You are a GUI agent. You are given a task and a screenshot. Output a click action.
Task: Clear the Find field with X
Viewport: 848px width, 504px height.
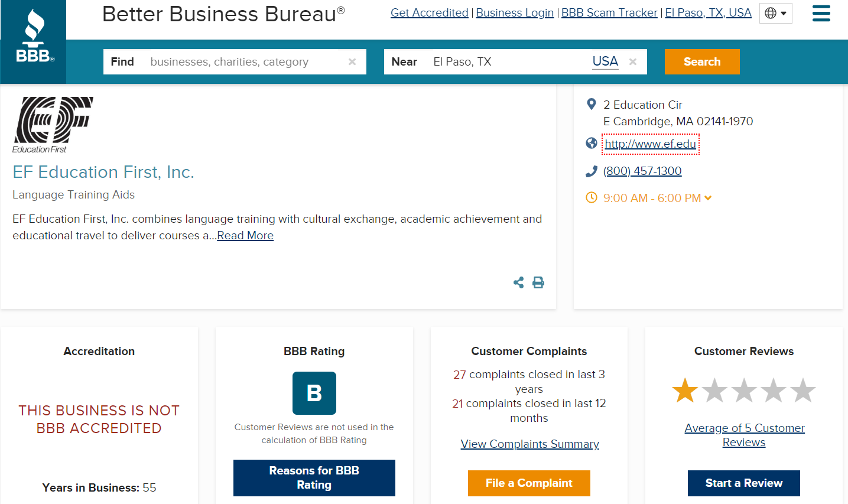(352, 61)
